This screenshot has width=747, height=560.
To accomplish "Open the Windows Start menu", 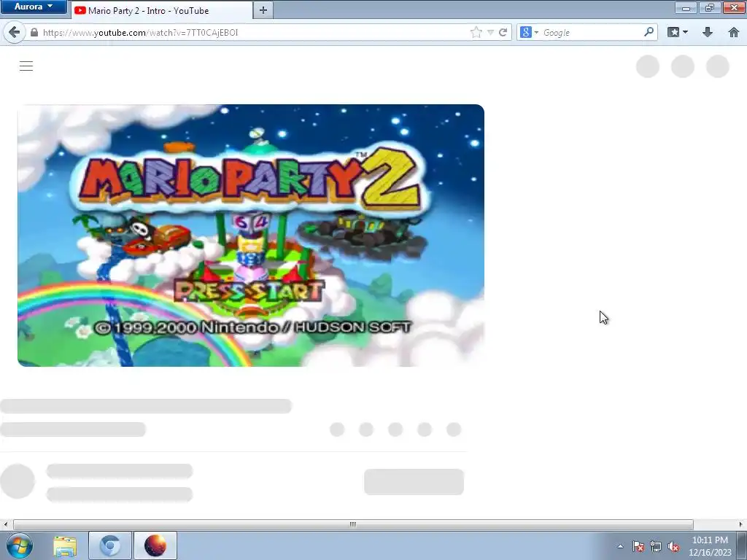I will [x=19, y=545].
